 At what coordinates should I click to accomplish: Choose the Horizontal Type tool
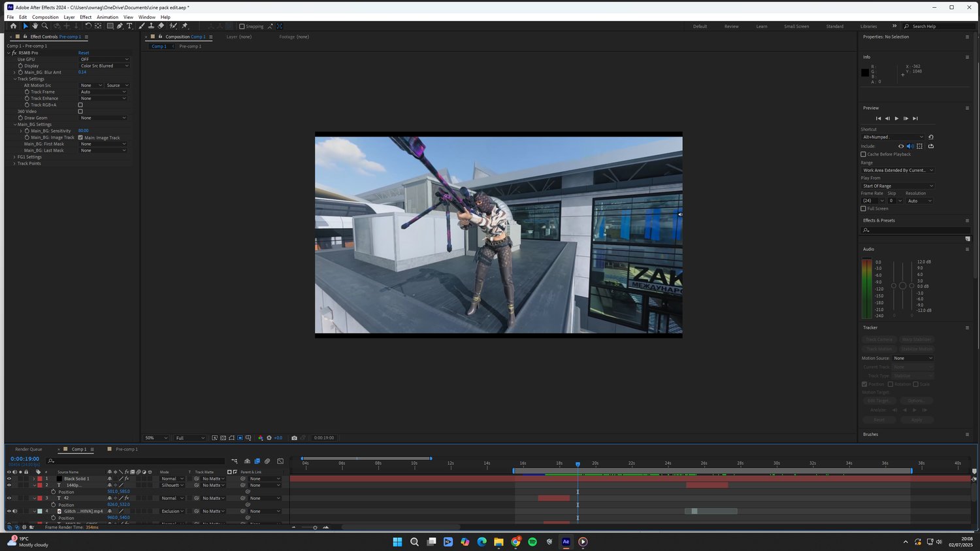(x=129, y=26)
